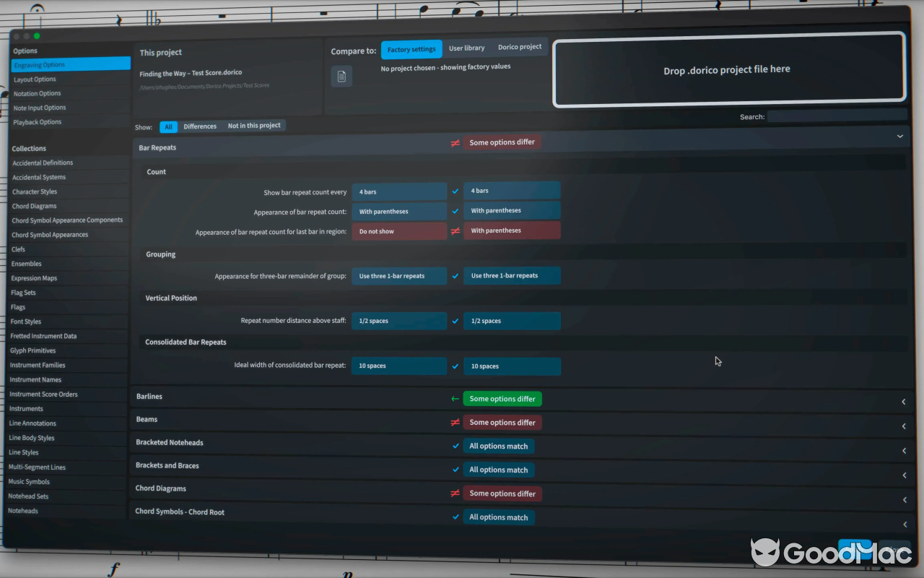
Task: Click the ≠ icon on the Chord Diagrams row
Action: 455,493
